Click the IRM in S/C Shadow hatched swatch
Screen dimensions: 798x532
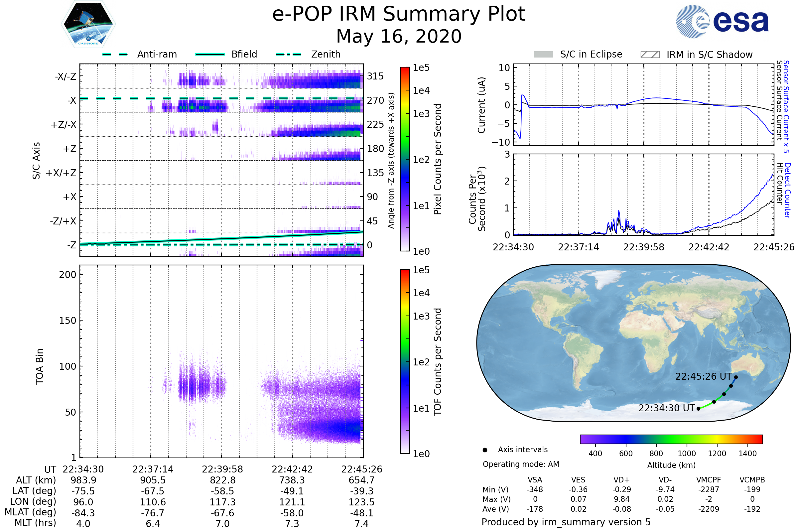click(x=650, y=55)
